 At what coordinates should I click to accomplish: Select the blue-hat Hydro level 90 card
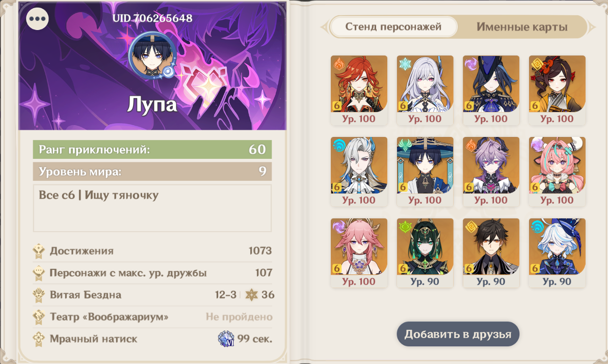tap(557, 253)
